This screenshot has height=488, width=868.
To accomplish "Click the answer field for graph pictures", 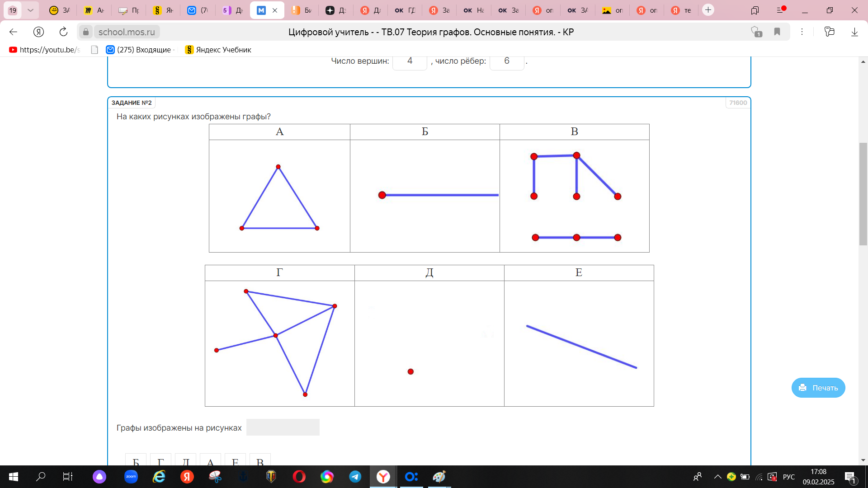I will [283, 427].
